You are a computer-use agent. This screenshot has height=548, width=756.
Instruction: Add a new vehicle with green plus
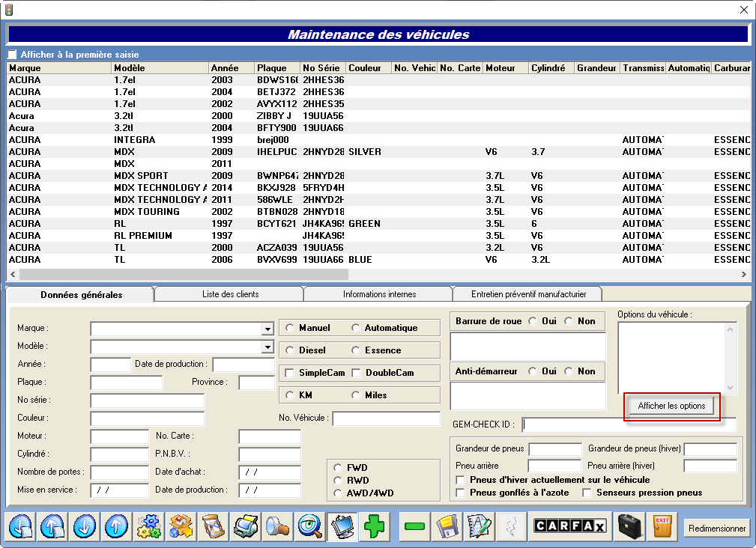375,526
